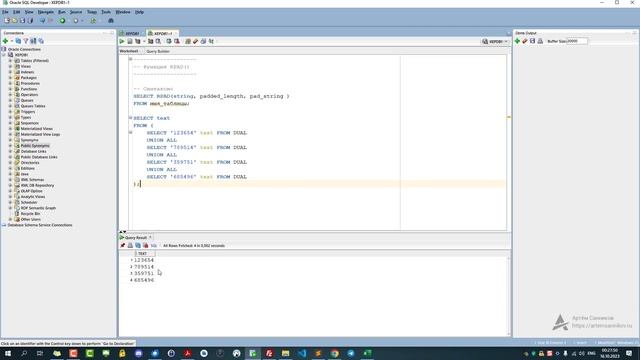Viewport: 640px width, 360px height.
Task: Click the print icon in Dbms Output panel
Action: (540, 41)
